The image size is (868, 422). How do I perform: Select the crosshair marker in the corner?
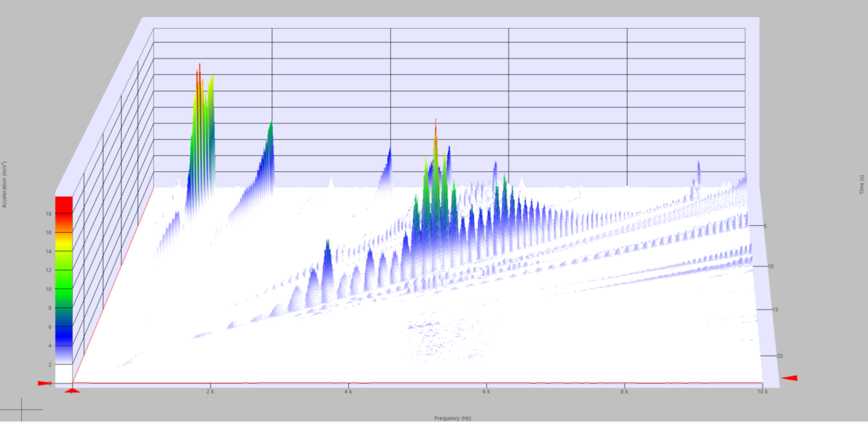22,409
